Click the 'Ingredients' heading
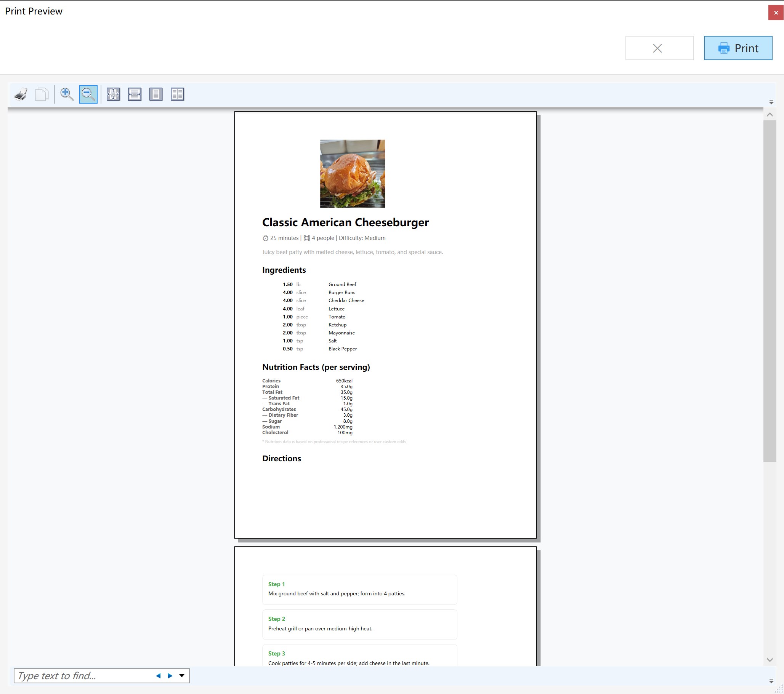This screenshot has height=694, width=784. pyautogui.click(x=284, y=270)
